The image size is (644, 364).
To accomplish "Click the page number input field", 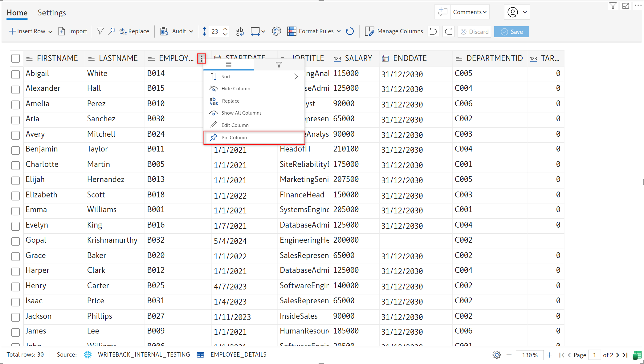I will click(595, 355).
